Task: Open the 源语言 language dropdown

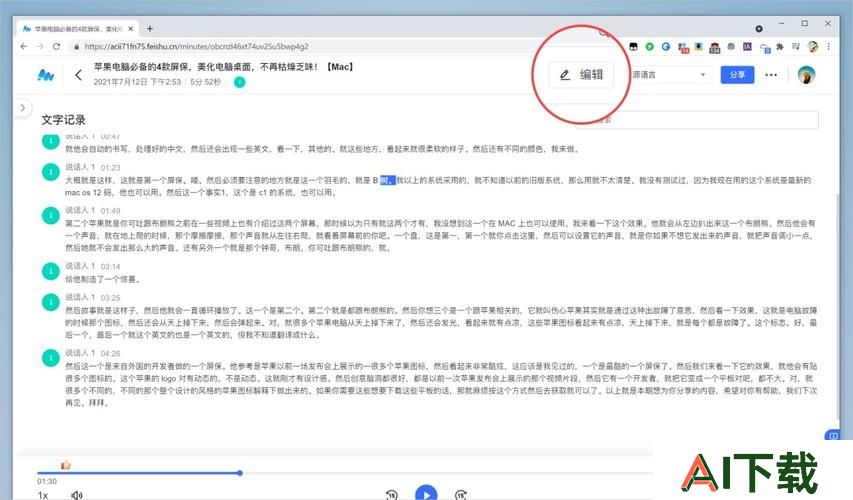Action: point(670,75)
